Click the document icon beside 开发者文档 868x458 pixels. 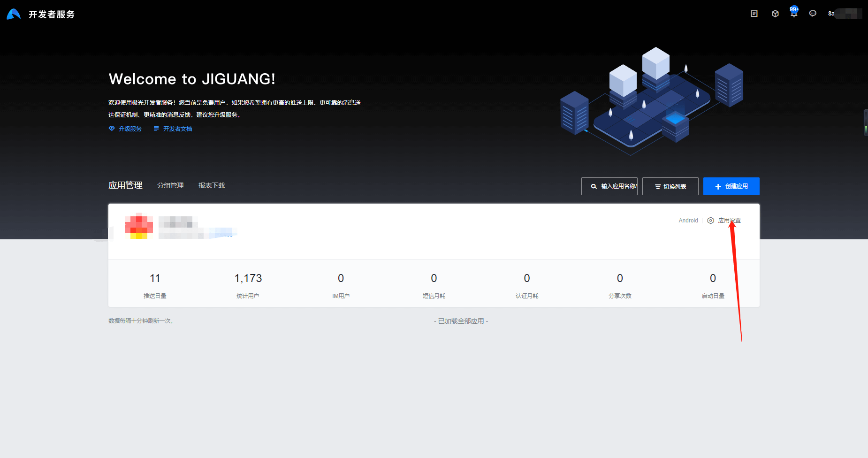[156, 128]
